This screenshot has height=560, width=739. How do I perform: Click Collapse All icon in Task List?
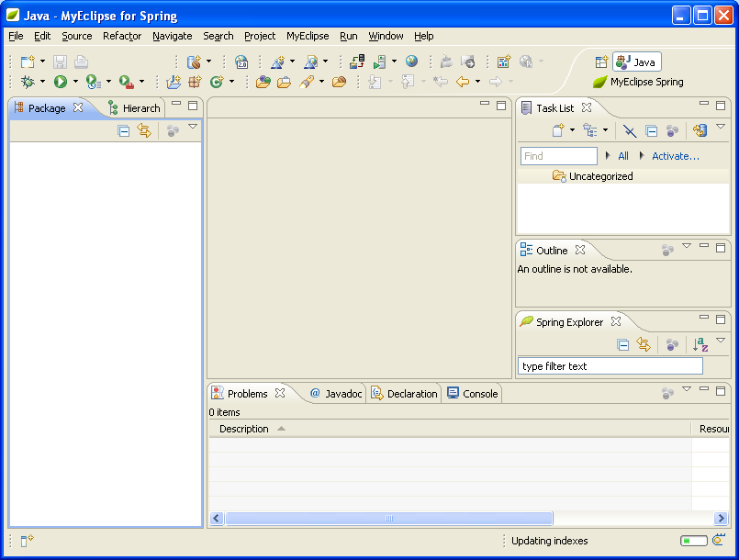(652, 130)
